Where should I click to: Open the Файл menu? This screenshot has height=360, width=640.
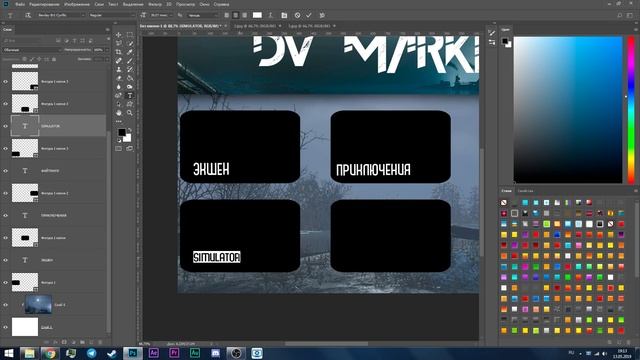pos(20,4)
